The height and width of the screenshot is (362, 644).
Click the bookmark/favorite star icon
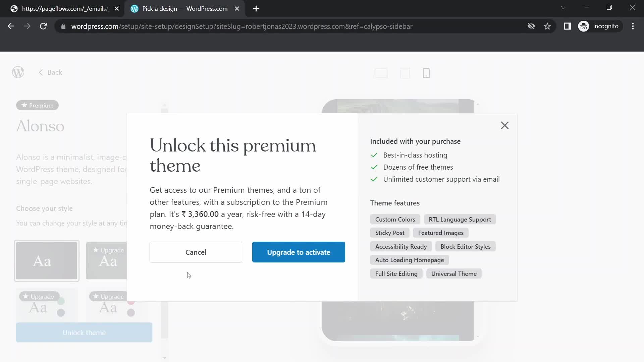(547, 26)
